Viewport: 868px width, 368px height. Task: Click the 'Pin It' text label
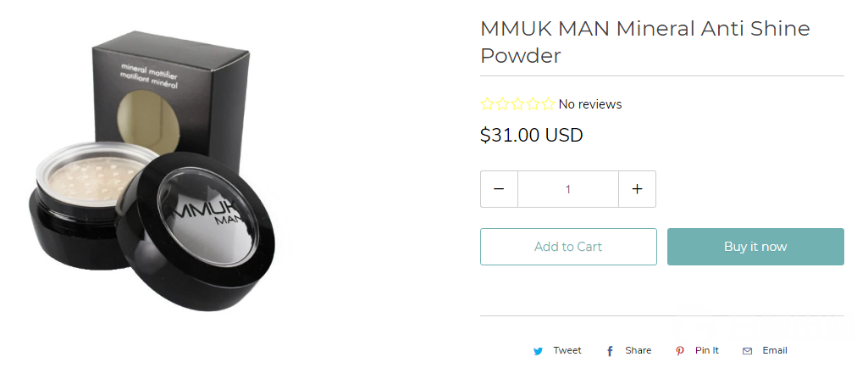pos(707,350)
